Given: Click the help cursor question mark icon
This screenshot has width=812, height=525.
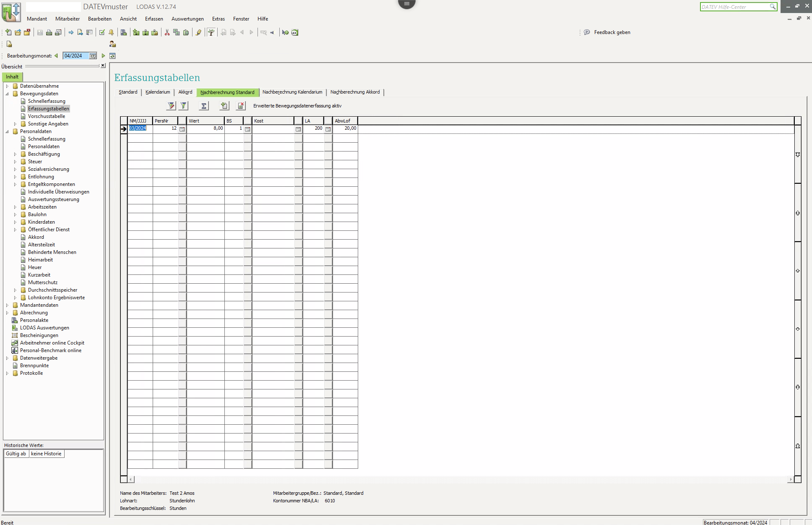Looking at the screenshot, I should pos(285,32).
